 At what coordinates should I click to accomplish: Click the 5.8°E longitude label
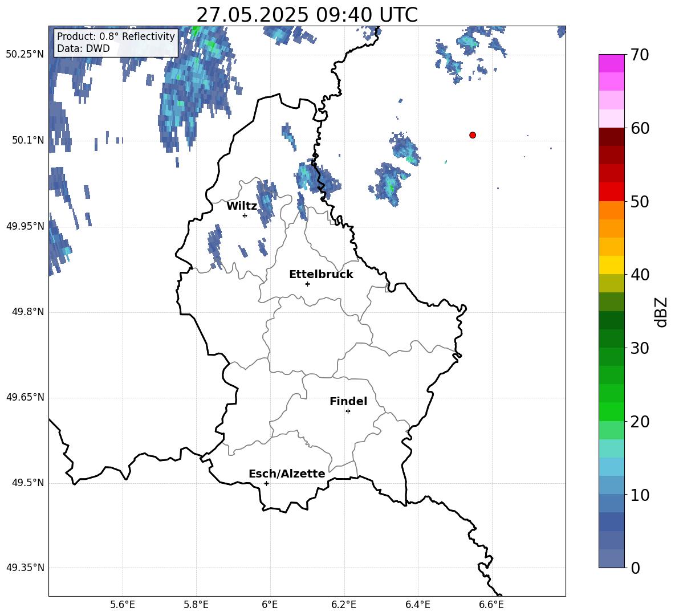196,605
